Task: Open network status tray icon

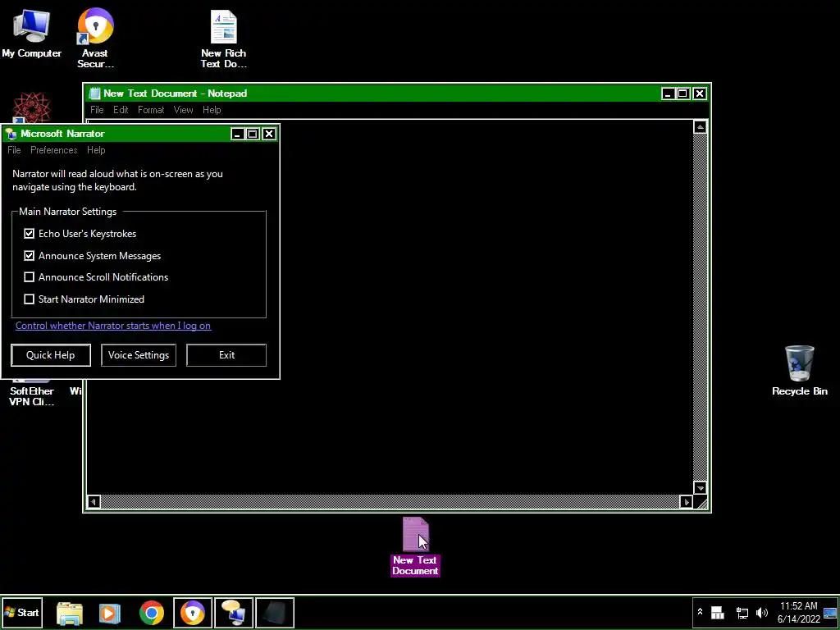Action: [742, 612]
